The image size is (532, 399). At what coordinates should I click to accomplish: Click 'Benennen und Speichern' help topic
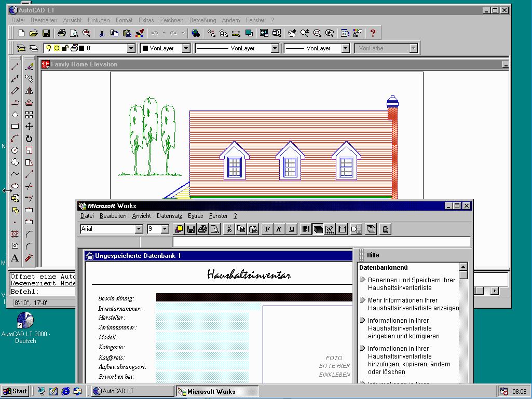coord(411,284)
